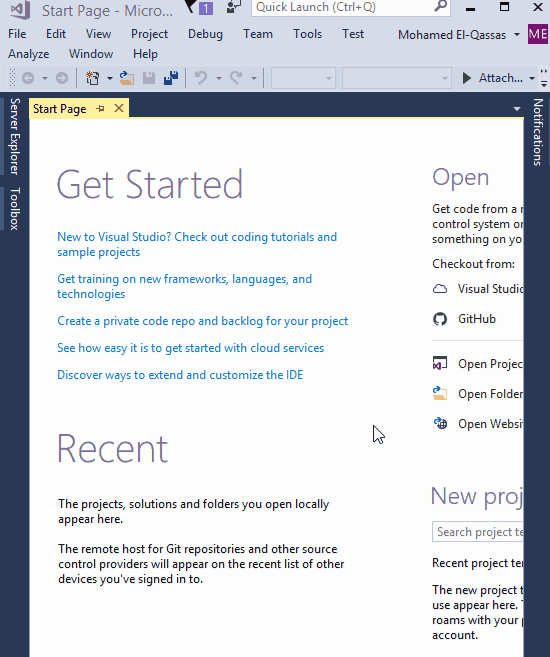
Task: Open account dropdown beside Mohamed El-Qassas
Action: click(517, 35)
